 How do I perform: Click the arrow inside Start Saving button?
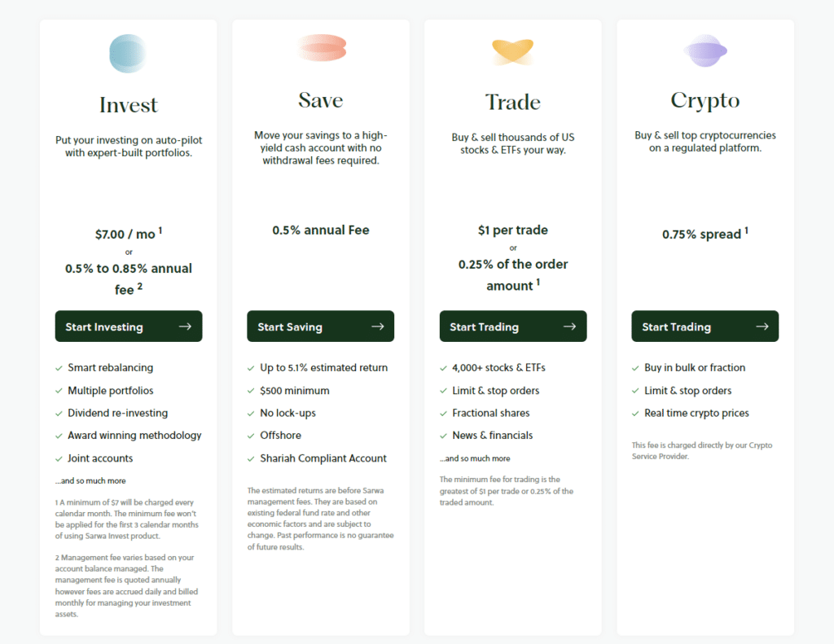coord(379,326)
